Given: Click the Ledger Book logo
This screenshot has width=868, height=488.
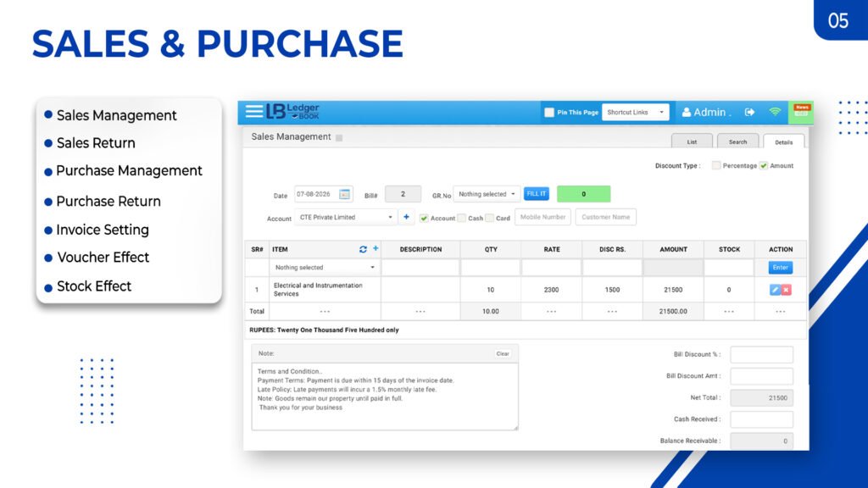Looking at the screenshot, I should pyautogui.click(x=292, y=112).
